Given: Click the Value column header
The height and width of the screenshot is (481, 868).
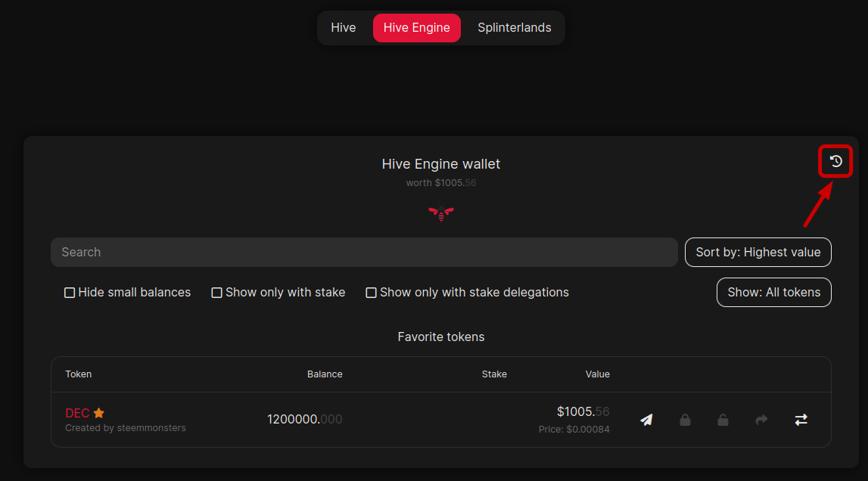Looking at the screenshot, I should 597,374.
